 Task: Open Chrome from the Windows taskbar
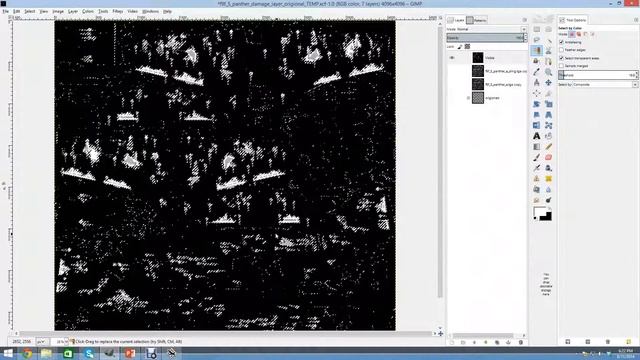[x=27, y=353]
